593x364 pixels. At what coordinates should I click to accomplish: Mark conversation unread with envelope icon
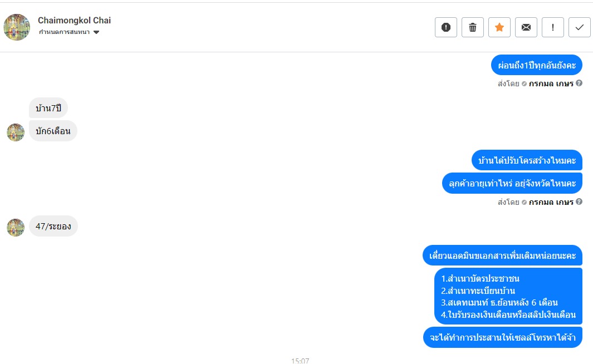(x=526, y=27)
